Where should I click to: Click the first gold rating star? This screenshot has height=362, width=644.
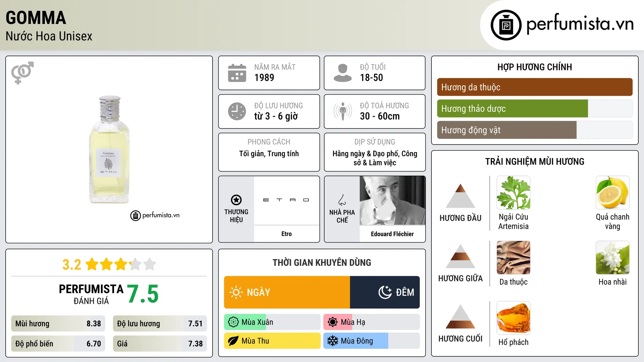(92, 264)
